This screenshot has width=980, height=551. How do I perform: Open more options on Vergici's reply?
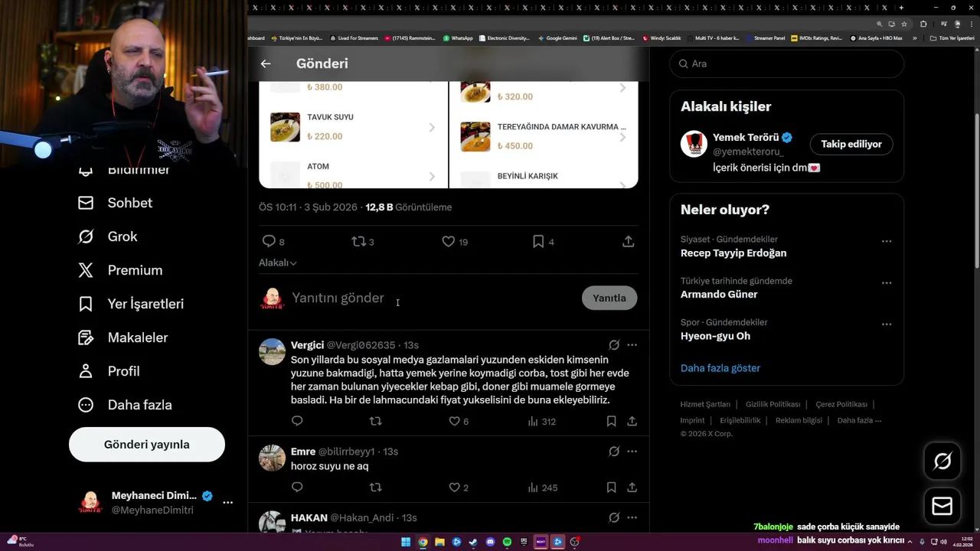tap(632, 345)
